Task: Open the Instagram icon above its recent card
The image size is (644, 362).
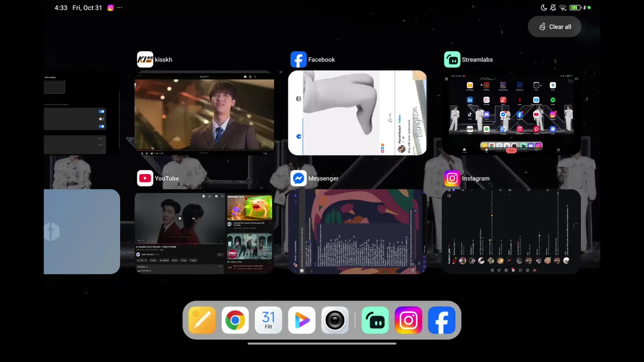Action: click(x=452, y=178)
